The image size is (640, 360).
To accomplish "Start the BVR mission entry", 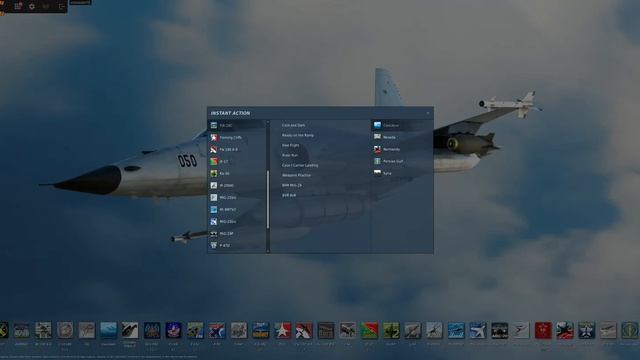I will (289, 195).
